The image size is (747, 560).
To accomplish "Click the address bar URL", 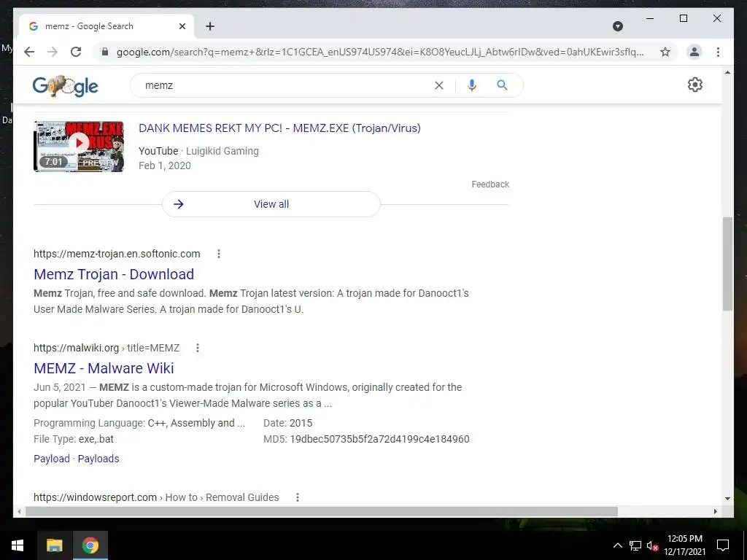I will click(380, 52).
